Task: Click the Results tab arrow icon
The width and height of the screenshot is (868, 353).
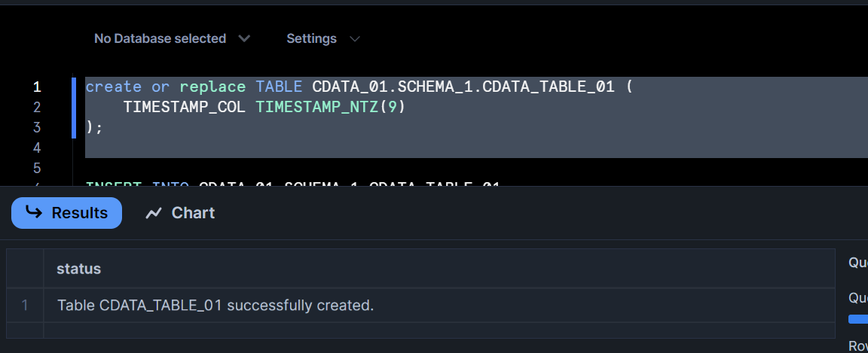Action: pyautogui.click(x=34, y=213)
